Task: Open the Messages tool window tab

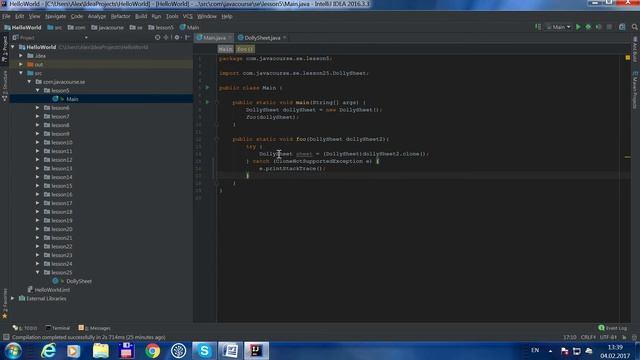Action: (x=94, y=328)
